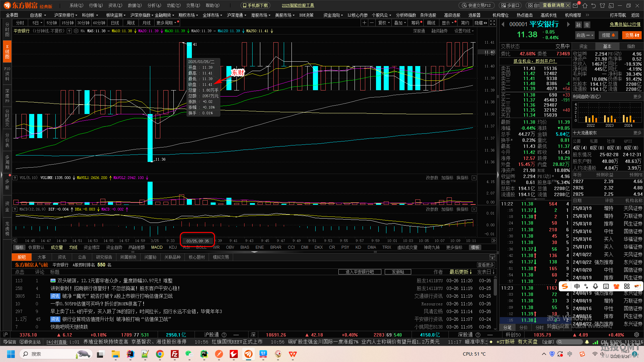
Task: Go to next stock arrow beside 平安银行
Action: click(568, 24)
